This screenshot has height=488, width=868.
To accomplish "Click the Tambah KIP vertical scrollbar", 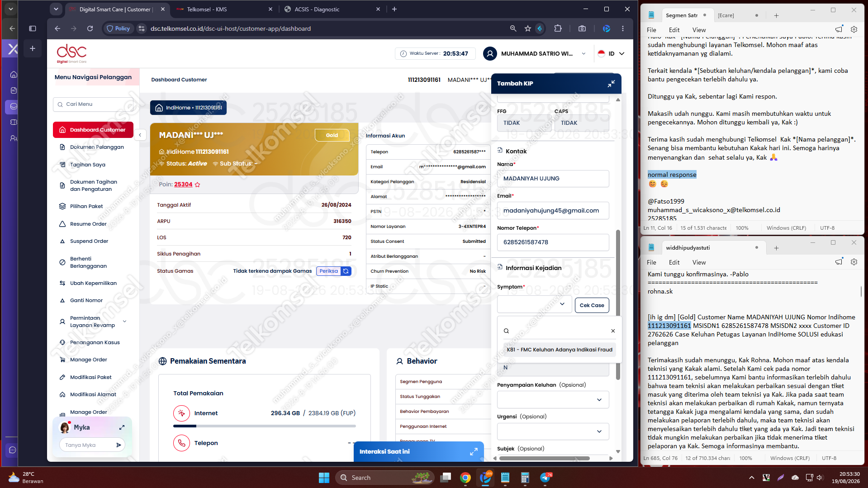I will pyautogui.click(x=618, y=304).
